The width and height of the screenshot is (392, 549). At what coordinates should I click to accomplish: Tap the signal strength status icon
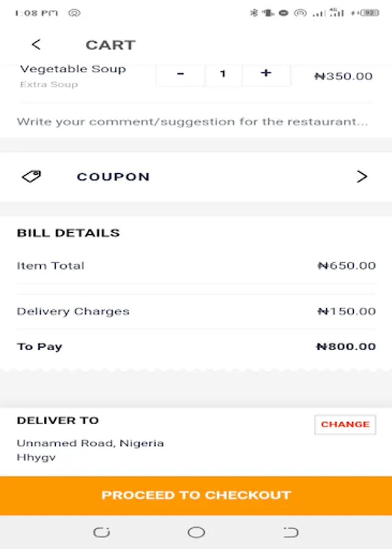318,13
